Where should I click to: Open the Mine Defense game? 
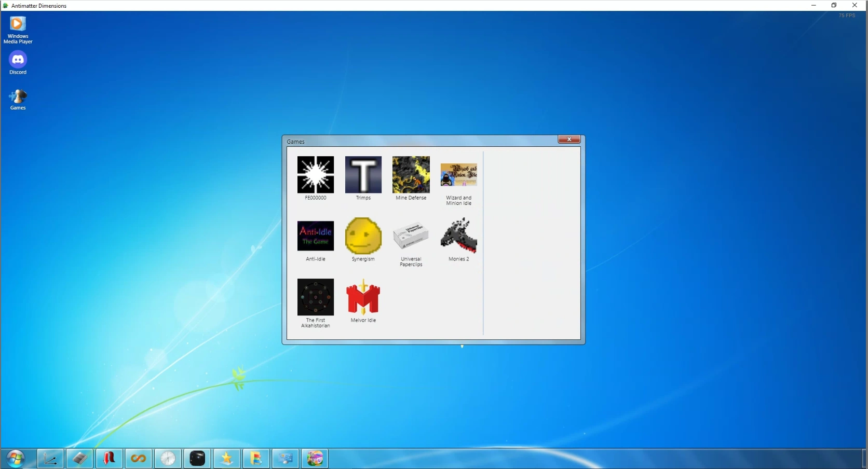(x=411, y=175)
